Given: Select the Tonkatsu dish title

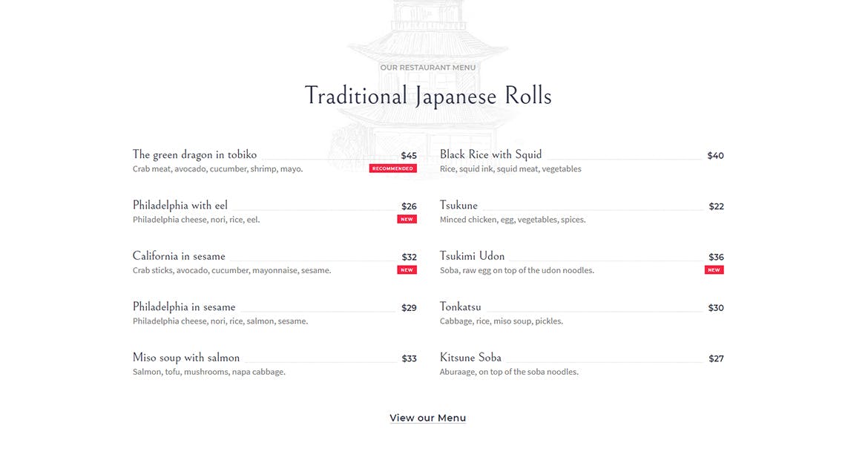Looking at the screenshot, I should point(460,307).
